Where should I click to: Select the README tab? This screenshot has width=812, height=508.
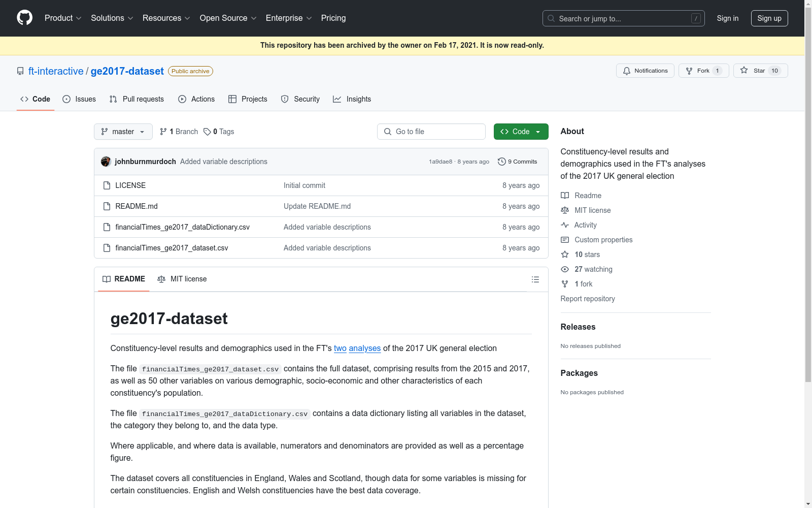(x=124, y=279)
